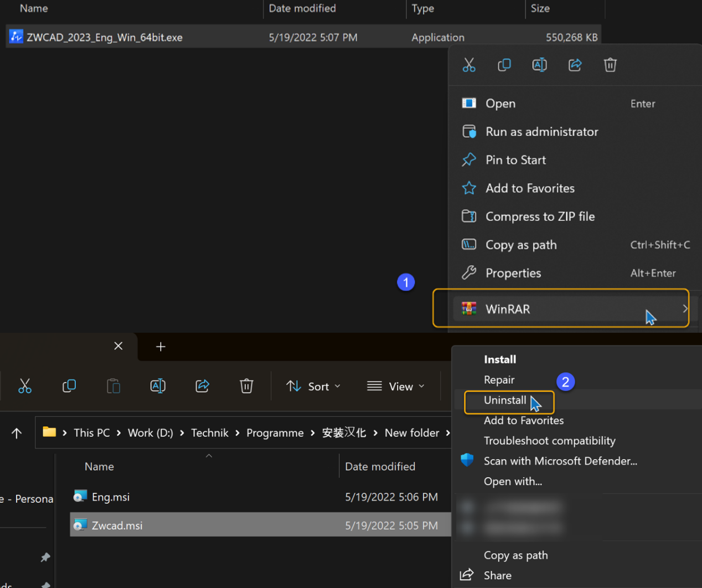Choose Open in the exe context menu
The image size is (702, 588).
[x=575, y=104]
